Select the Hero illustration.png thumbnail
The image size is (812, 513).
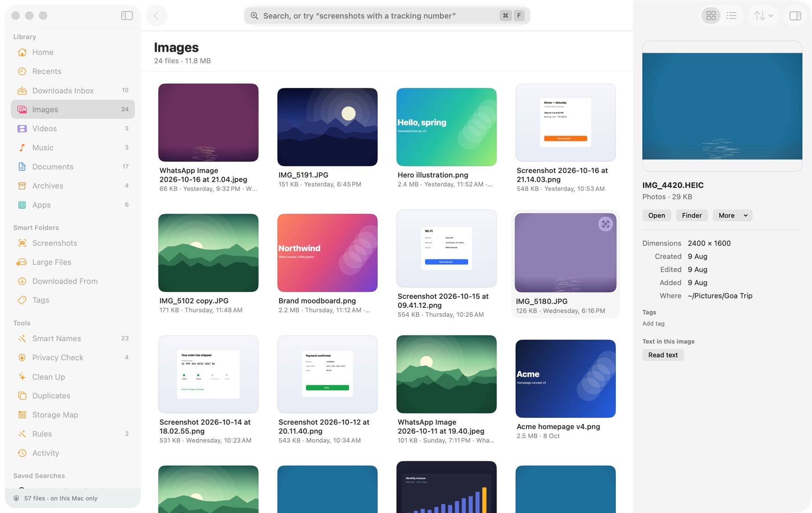[447, 127]
